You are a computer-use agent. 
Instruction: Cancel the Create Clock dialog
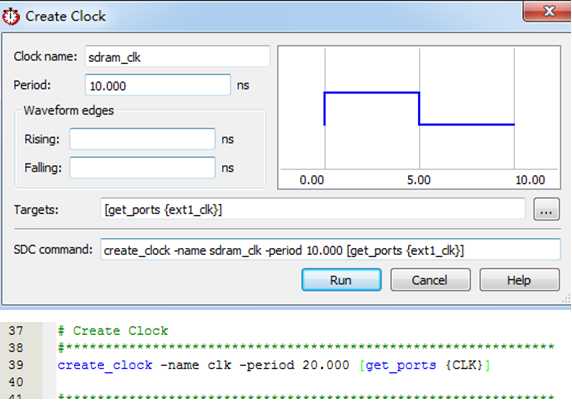(x=430, y=280)
